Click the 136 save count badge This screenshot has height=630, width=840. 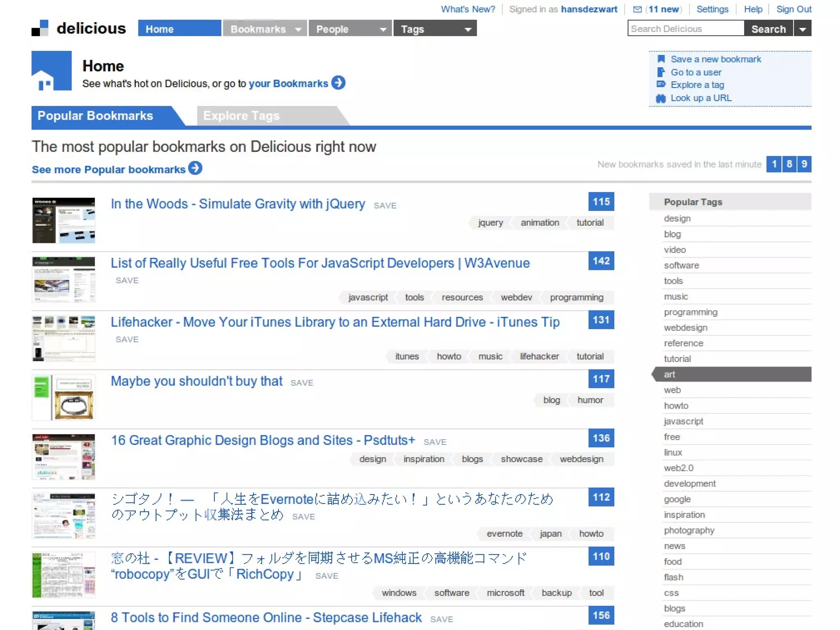tap(601, 438)
